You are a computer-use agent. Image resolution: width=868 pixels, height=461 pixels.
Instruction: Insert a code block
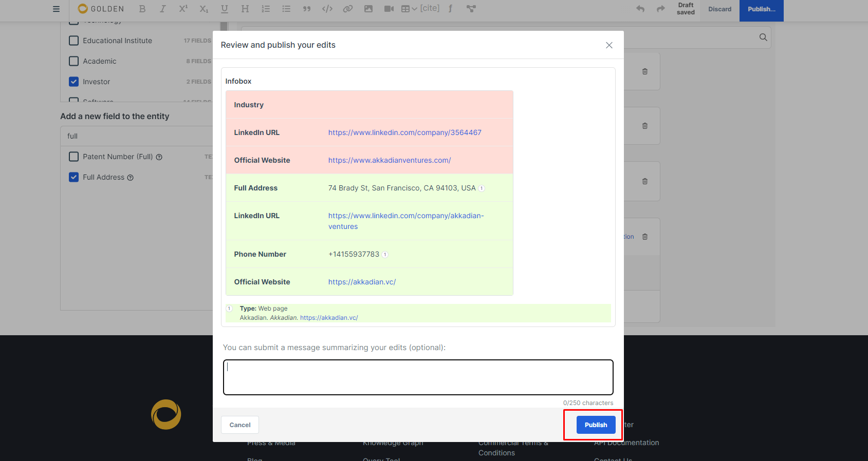327,9
